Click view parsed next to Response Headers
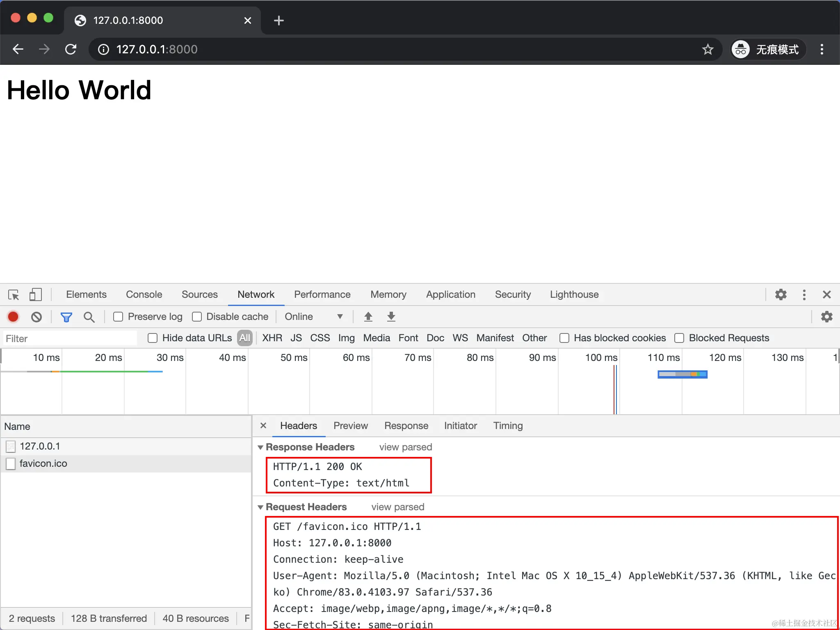 coord(405,447)
